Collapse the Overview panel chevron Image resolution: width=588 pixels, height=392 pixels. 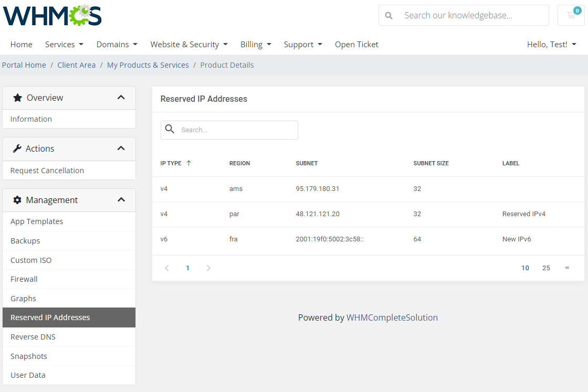[x=121, y=98]
